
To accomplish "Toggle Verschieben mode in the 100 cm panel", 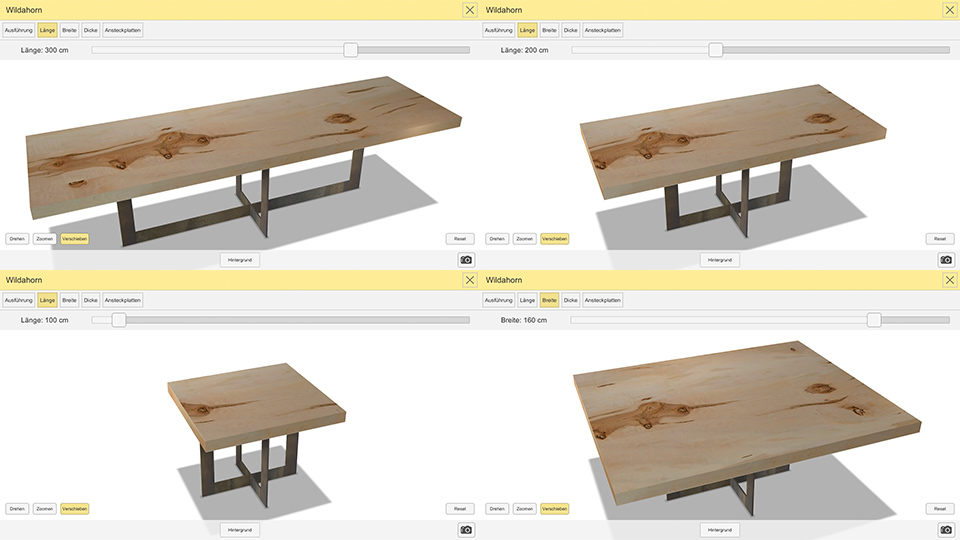I will tap(74, 509).
